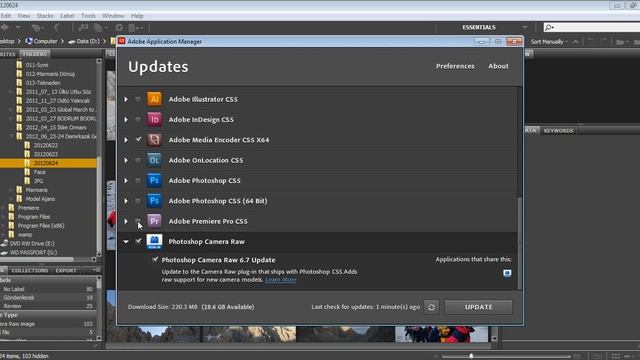Open the Stacks menu in Bridge

click(x=45, y=16)
